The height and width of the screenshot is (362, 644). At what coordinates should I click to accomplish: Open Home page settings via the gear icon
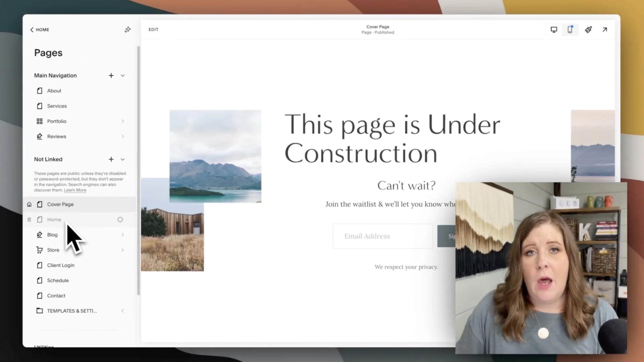pyautogui.click(x=120, y=219)
